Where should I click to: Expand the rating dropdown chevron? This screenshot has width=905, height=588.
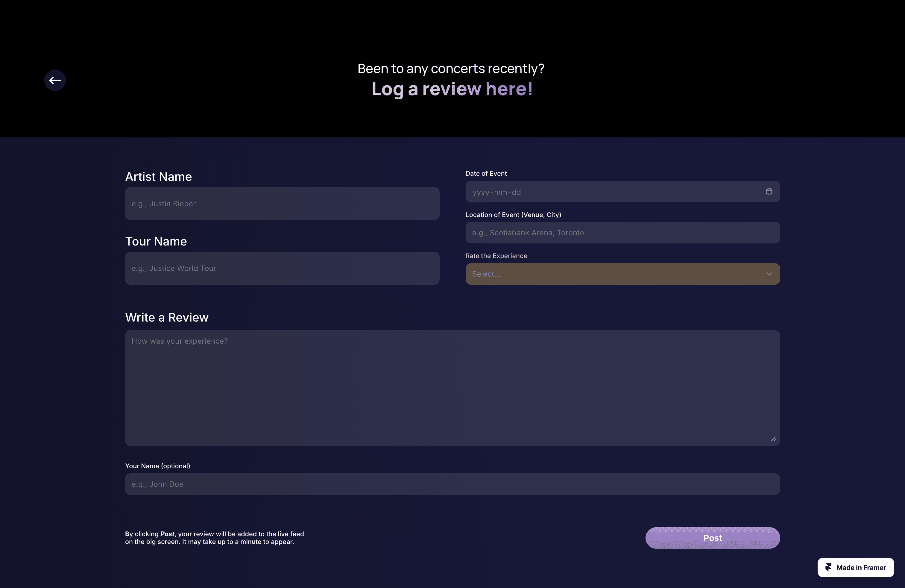pyautogui.click(x=769, y=274)
